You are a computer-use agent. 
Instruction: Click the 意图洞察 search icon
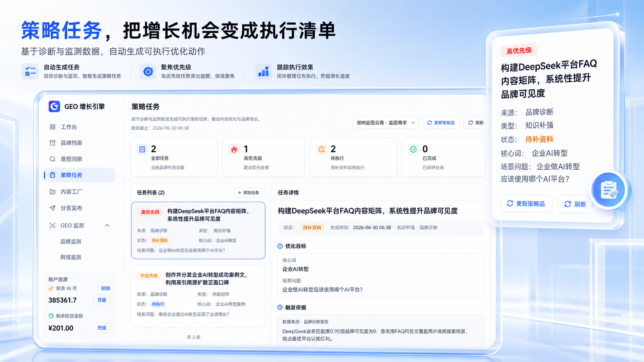click(52, 159)
